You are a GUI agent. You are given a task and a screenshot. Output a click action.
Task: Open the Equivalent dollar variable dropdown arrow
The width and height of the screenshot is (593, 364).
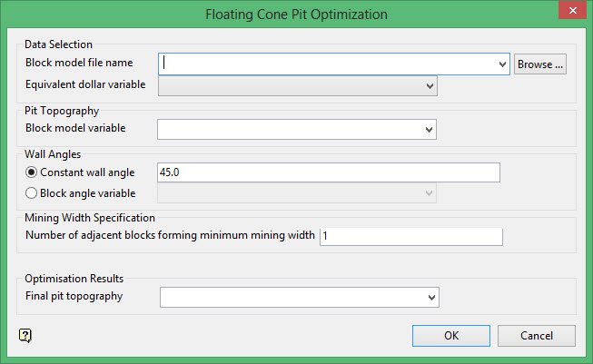(x=430, y=85)
